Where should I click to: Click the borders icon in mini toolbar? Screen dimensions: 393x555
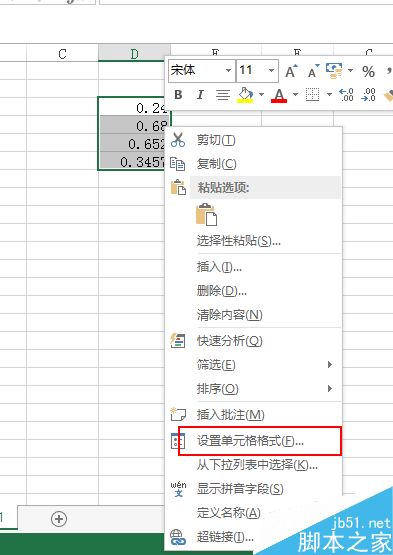(x=312, y=95)
